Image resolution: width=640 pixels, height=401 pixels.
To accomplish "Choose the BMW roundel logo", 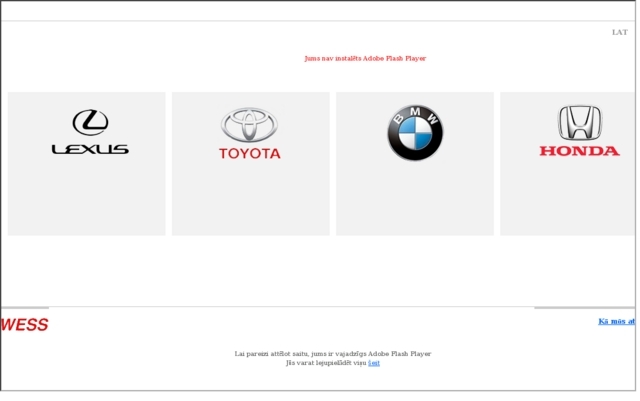I will tap(415, 133).
